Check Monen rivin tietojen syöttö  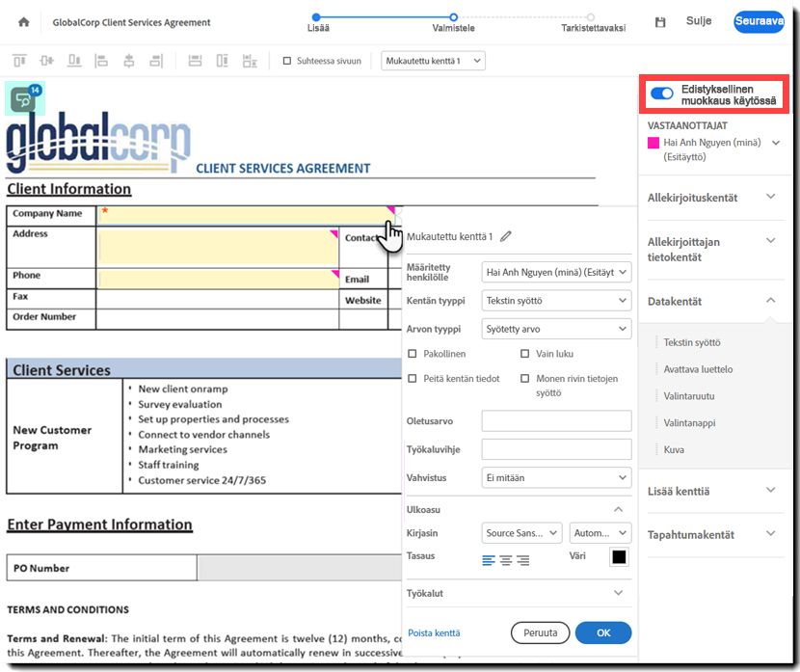point(524,379)
